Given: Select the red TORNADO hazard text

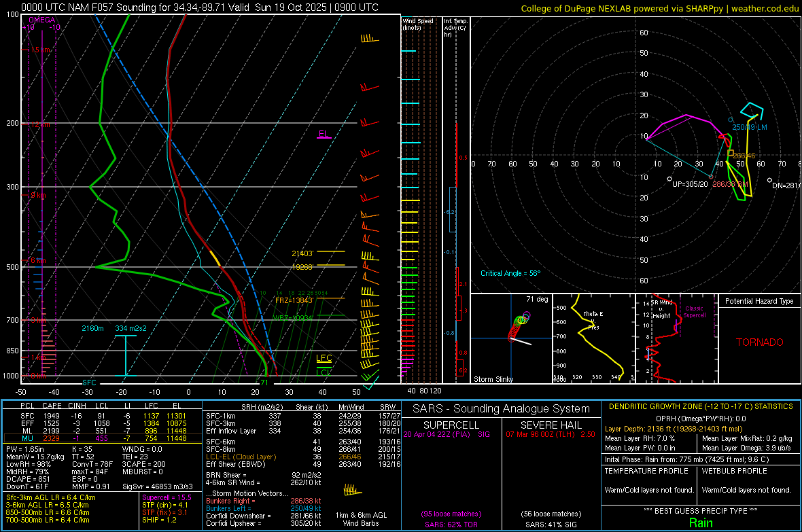Looking at the screenshot, I should (x=760, y=342).
